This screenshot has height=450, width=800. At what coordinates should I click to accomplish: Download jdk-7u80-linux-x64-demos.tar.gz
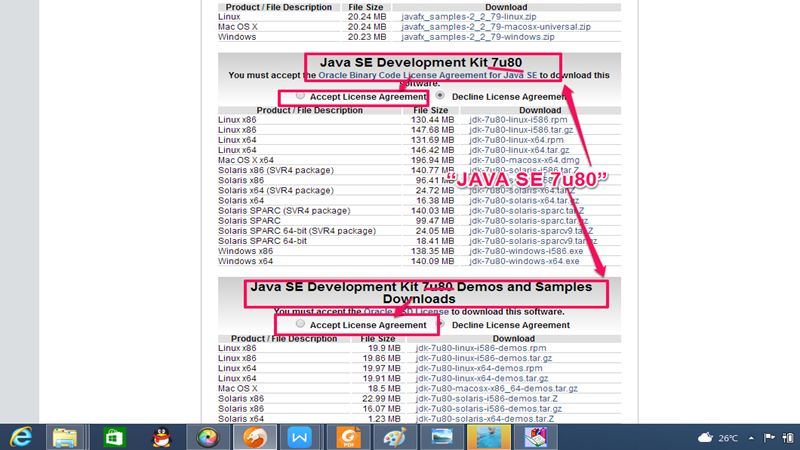(x=482, y=379)
